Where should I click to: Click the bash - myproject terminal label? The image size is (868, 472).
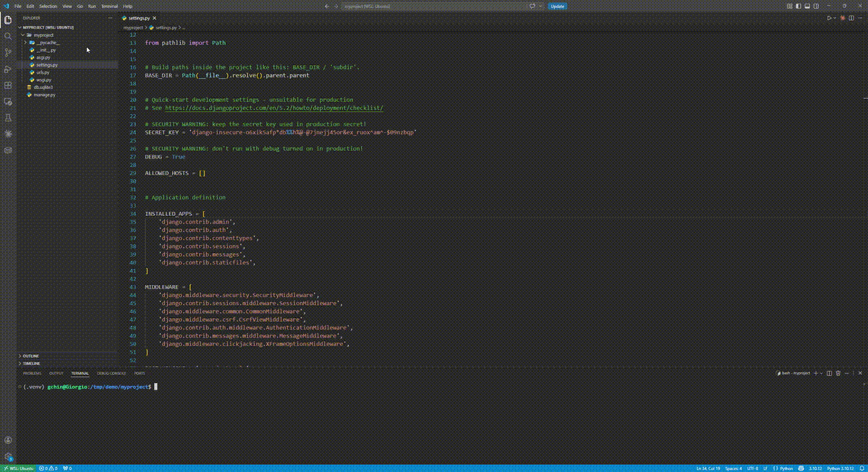(x=793, y=373)
